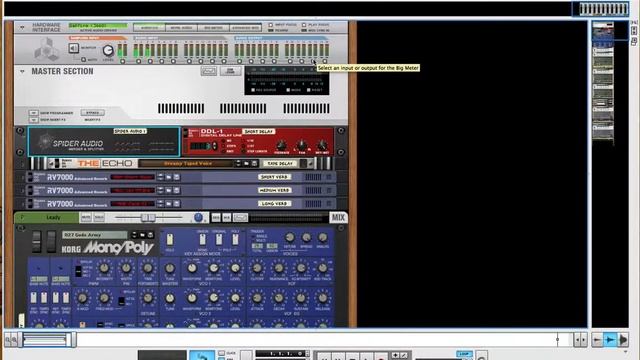Save patch on the Long Verb RV7000
Viewport: 640px width, 360px height.
click(x=176, y=204)
